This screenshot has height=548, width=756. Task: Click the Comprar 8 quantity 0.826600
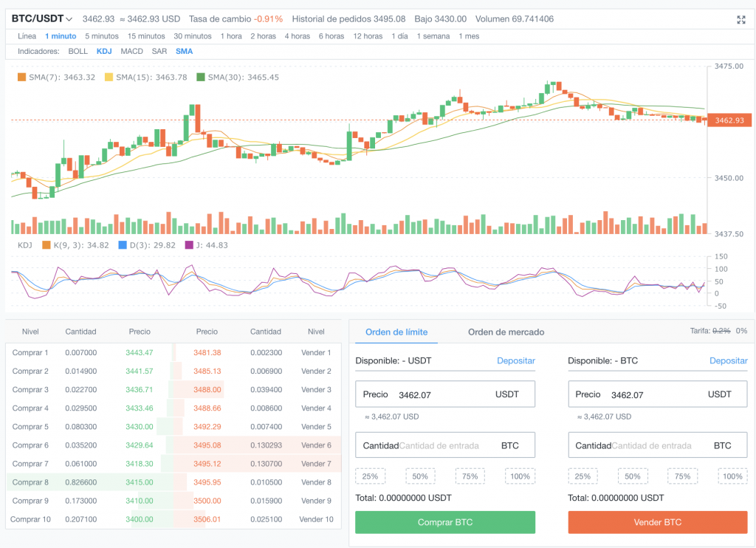81,482
